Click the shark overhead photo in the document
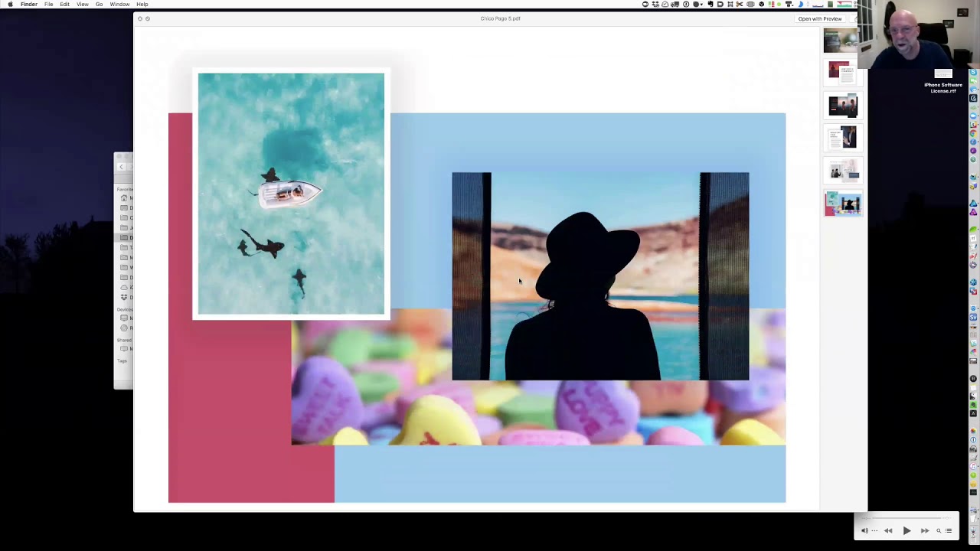 pos(291,194)
